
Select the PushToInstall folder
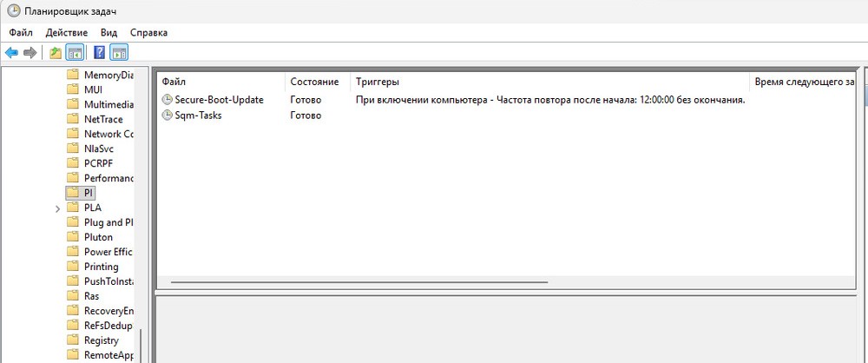108,281
